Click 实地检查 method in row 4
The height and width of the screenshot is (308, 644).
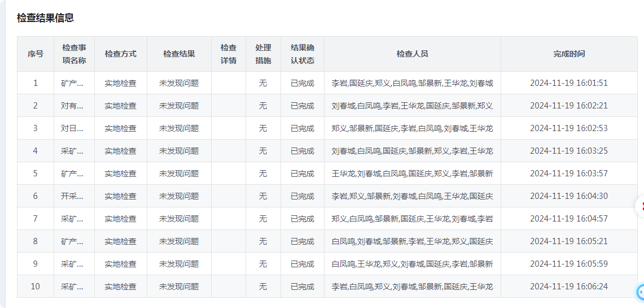[x=120, y=151]
